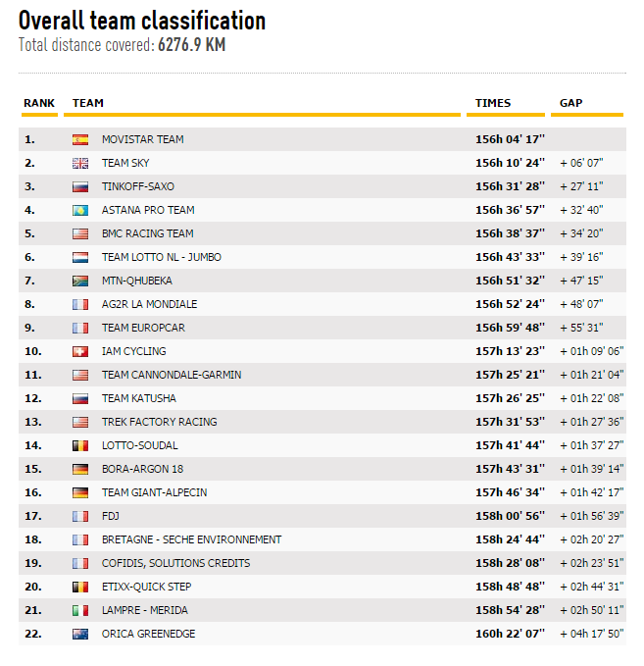Click the Australian flag by Orica GreenEdge
The height and width of the screenshot is (666, 644).
tap(80, 634)
